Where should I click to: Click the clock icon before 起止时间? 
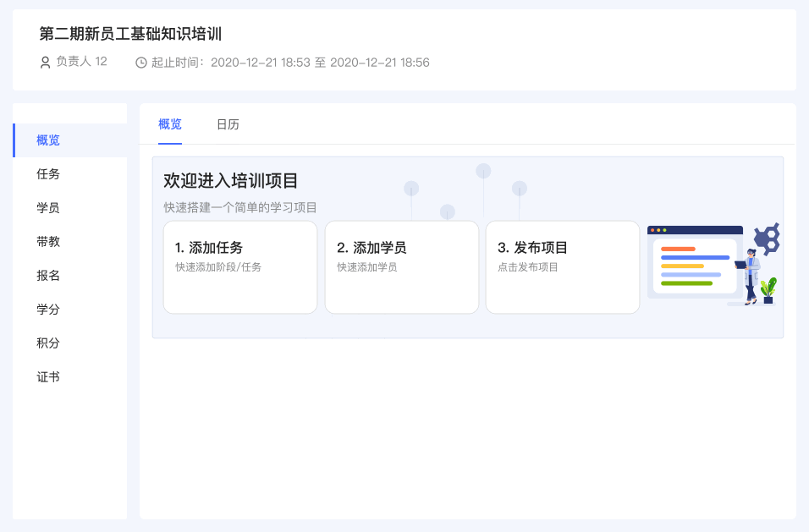[x=141, y=63]
